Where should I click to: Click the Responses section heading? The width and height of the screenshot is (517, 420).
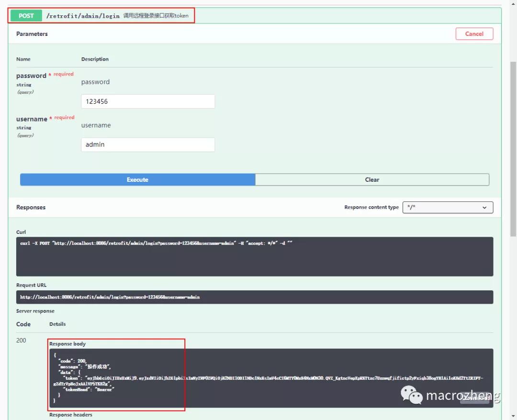[31, 207]
